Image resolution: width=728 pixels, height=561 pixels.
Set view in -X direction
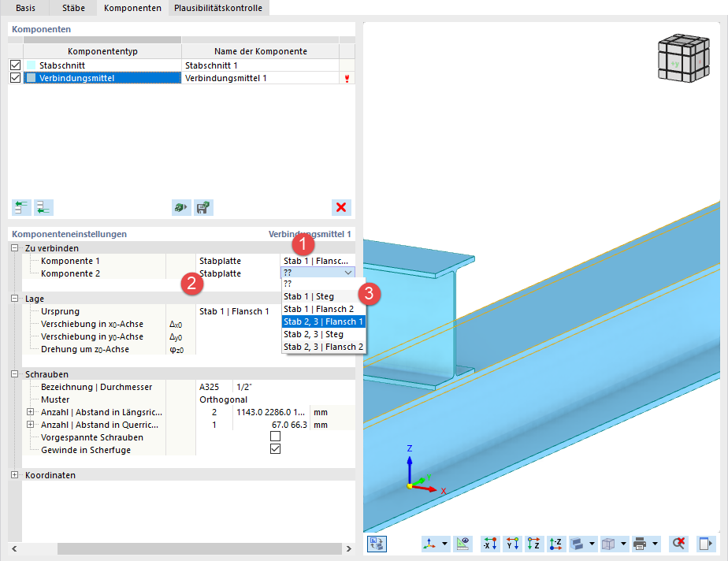pos(490,544)
